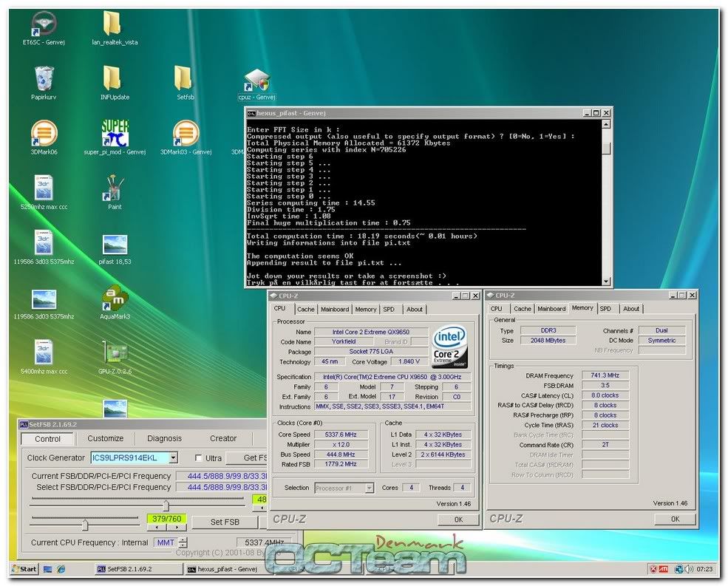
Task: Open About tab in CPU-Z memory window
Action: click(631, 309)
